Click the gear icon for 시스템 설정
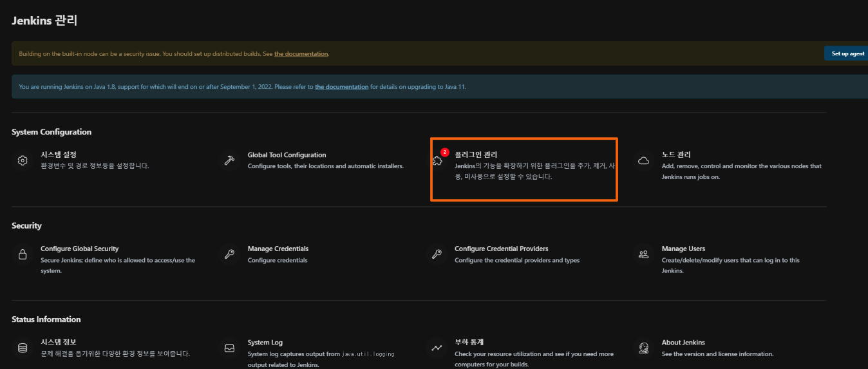This screenshot has width=868, height=369. 23,160
